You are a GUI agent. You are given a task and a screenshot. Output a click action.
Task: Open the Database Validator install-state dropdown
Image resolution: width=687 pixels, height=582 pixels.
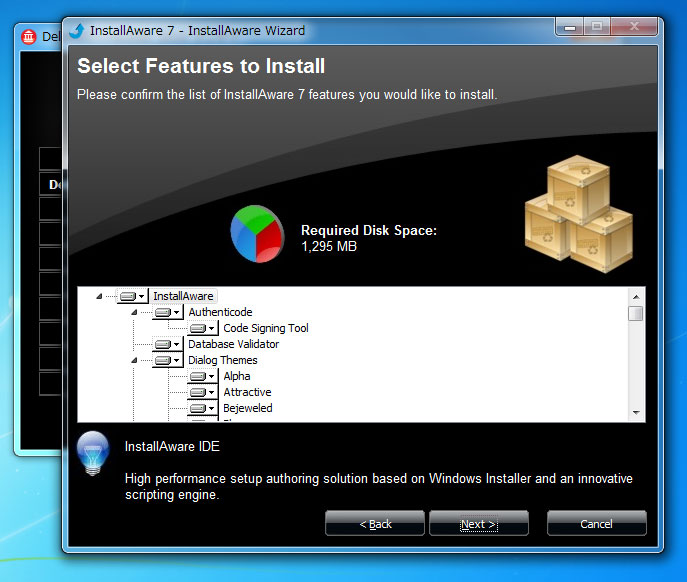167,344
